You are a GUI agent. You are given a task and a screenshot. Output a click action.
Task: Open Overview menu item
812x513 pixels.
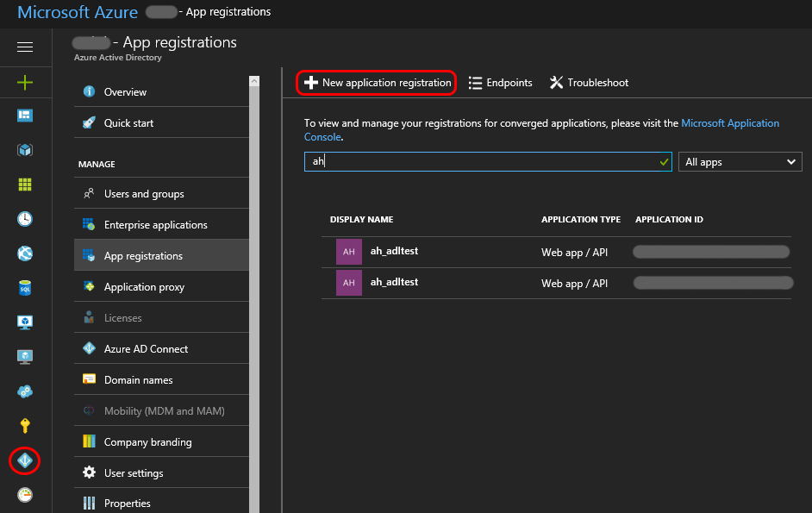161,91
